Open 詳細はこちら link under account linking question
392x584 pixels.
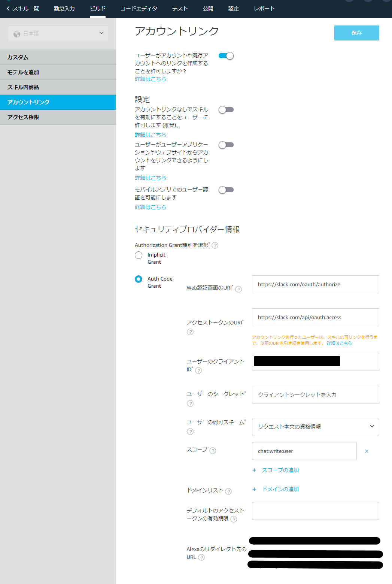click(x=151, y=79)
